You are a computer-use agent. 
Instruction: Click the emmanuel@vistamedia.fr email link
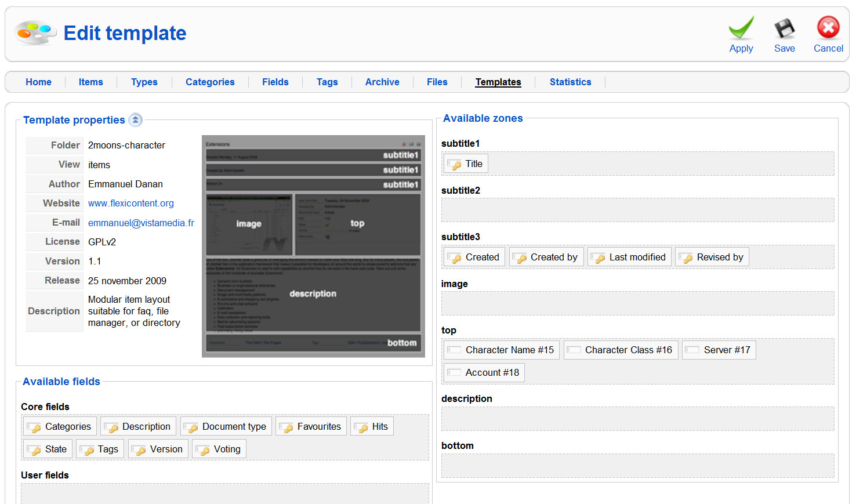(141, 223)
